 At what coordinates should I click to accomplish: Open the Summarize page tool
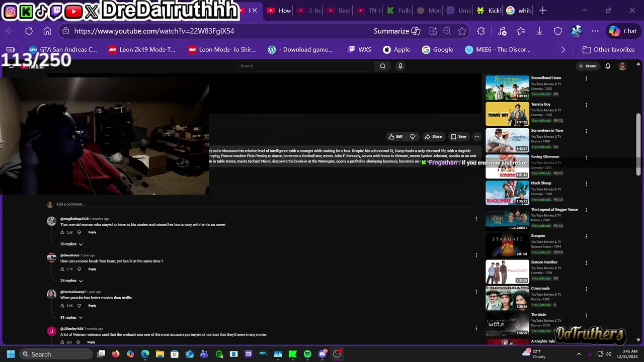click(396, 31)
